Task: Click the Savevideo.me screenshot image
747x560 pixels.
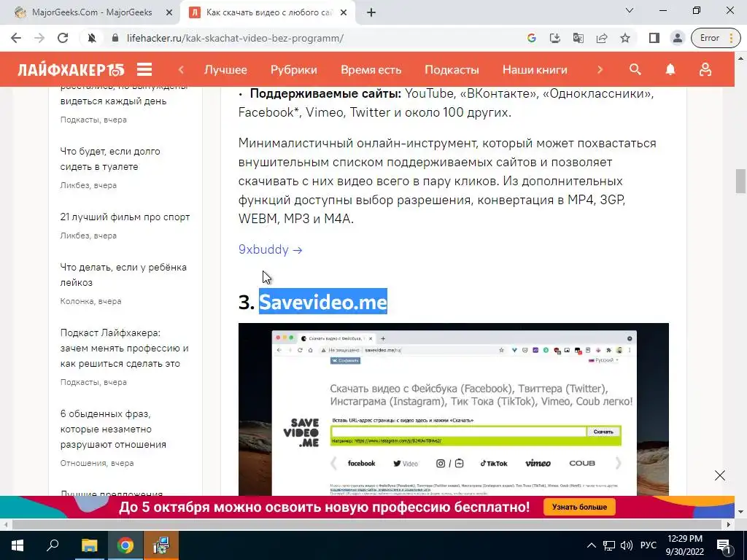Action: click(453, 410)
